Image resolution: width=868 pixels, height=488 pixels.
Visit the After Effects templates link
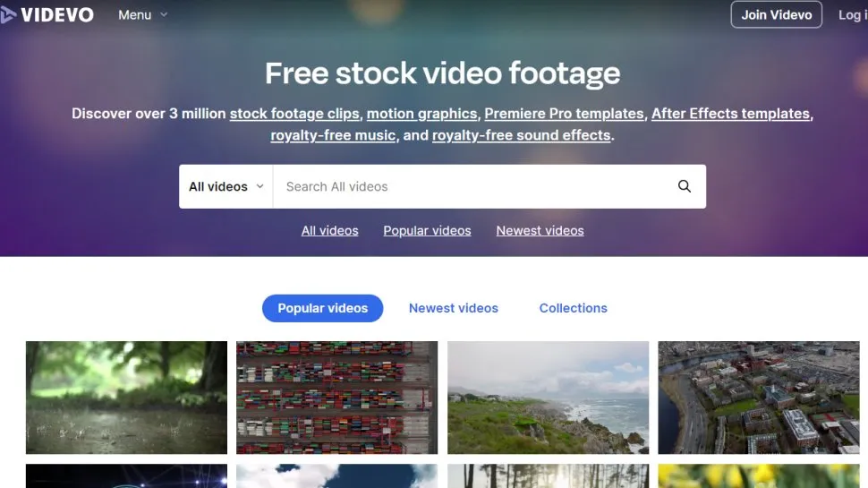pos(730,114)
